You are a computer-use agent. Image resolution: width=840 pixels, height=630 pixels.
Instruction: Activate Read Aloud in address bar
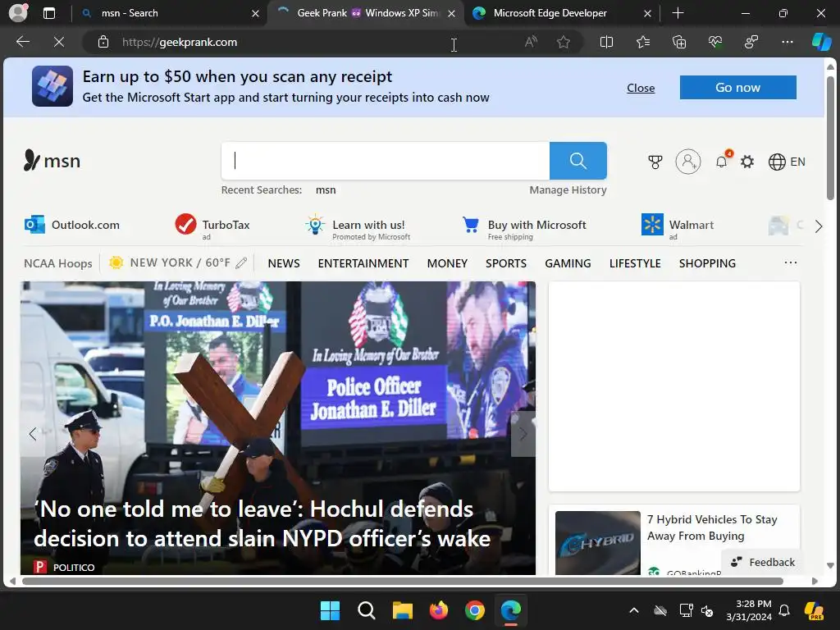coord(531,42)
